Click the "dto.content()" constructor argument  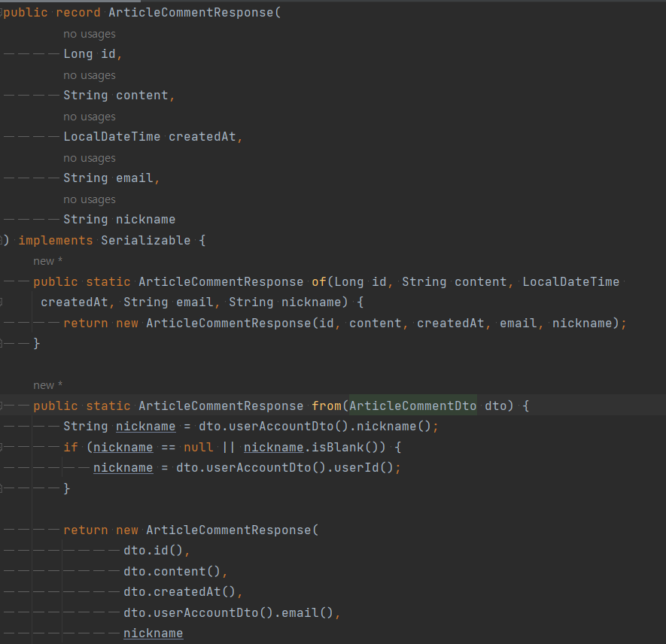tap(172, 572)
